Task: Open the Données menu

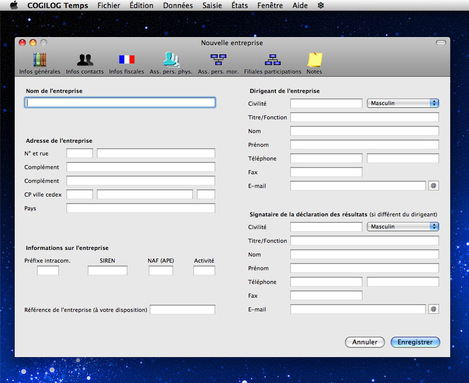Action: (x=178, y=5)
